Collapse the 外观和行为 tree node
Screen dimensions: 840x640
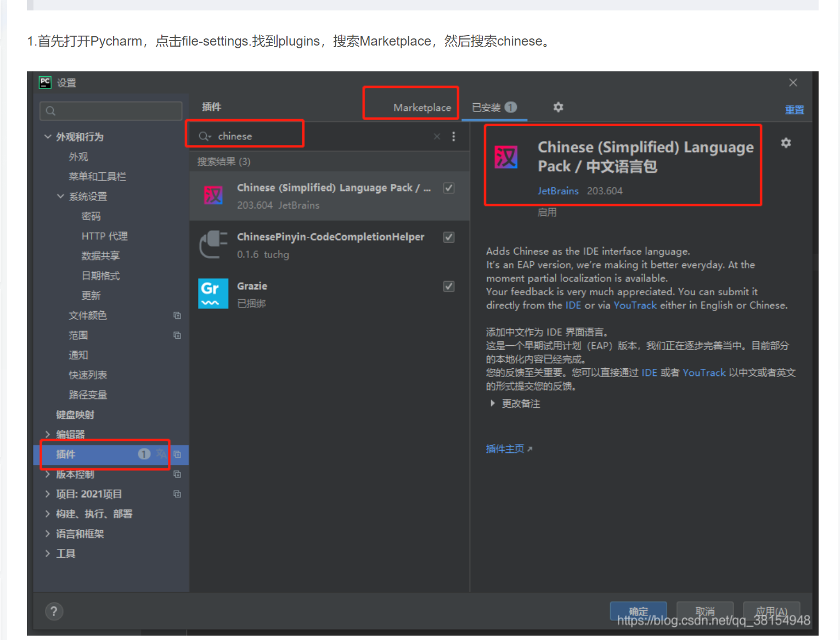tap(48, 137)
